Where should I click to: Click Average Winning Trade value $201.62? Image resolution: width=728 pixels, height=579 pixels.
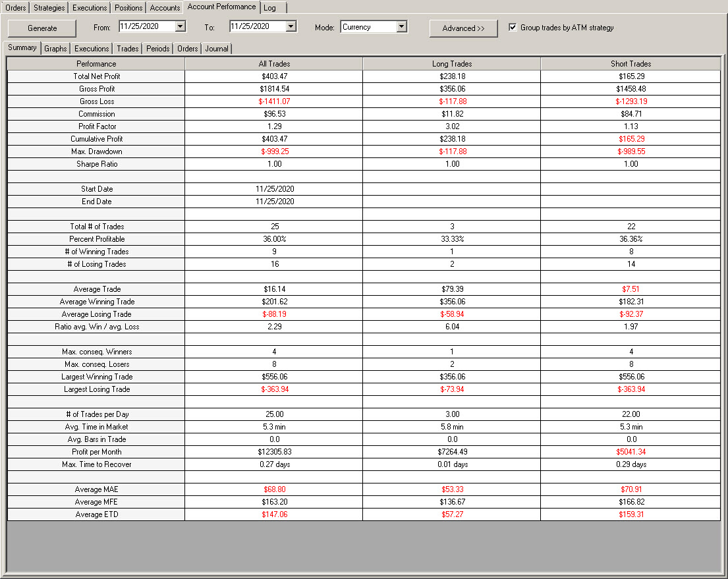(274, 302)
